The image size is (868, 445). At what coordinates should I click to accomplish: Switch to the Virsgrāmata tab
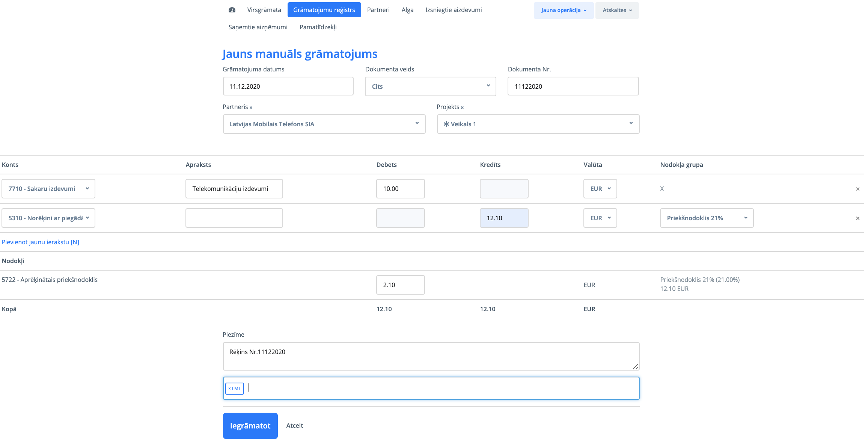[x=264, y=10]
